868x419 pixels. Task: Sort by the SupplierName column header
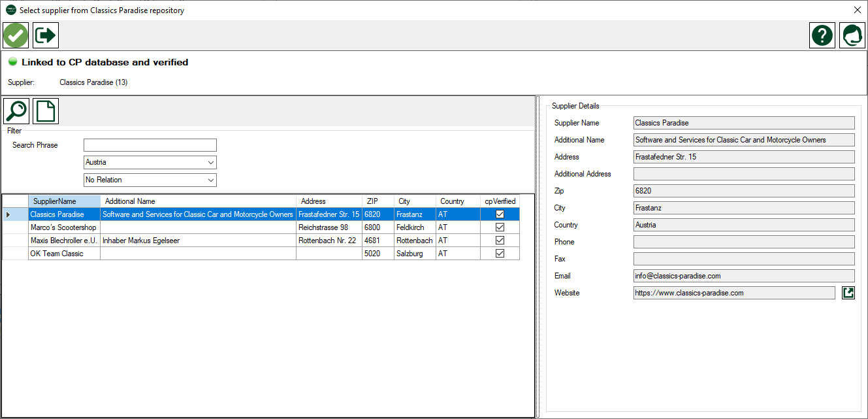[x=65, y=201]
